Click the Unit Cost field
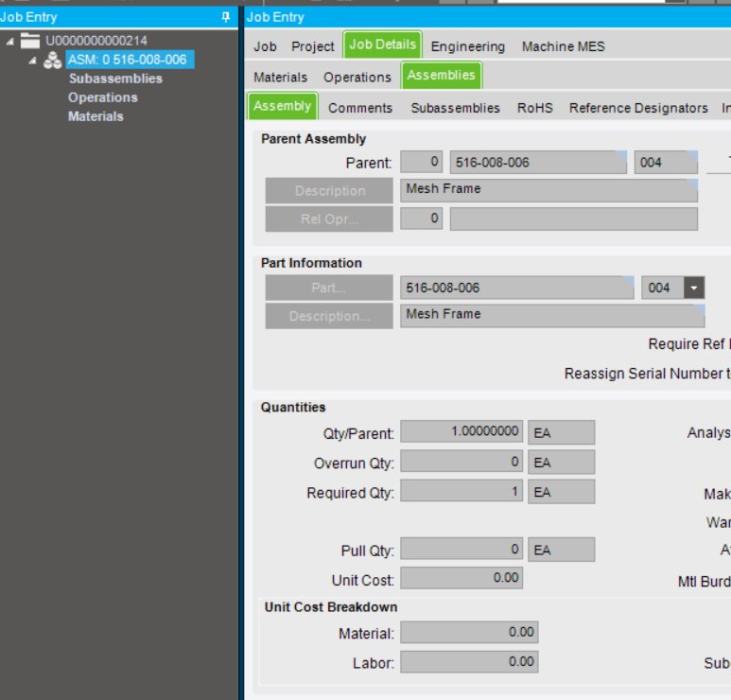 pyautogui.click(x=461, y=578)
